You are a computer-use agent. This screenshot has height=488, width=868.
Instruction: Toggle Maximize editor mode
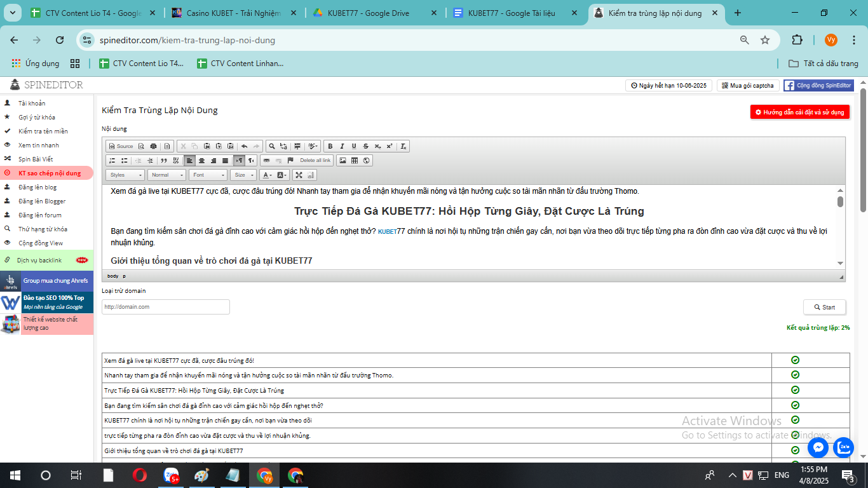click(299, 175)
